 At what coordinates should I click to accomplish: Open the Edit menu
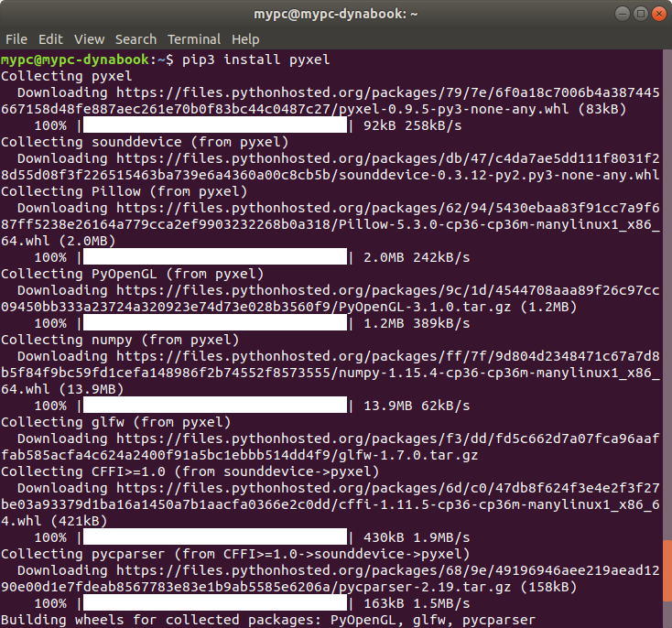pos(50,39)
